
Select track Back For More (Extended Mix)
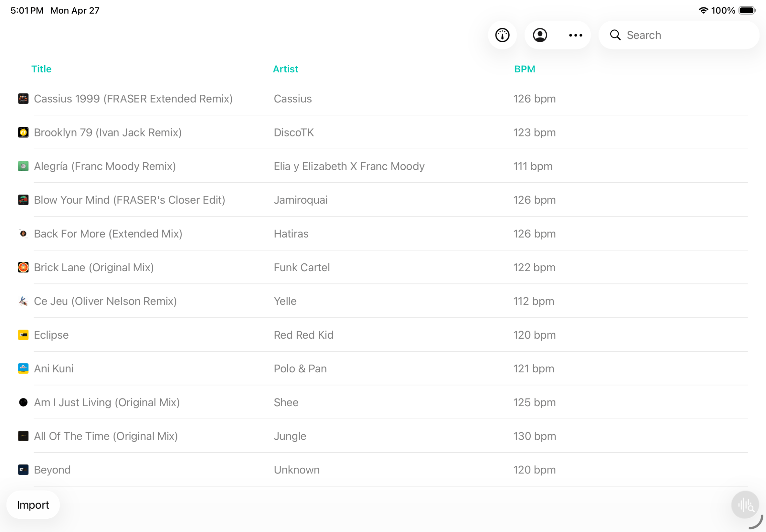tap(108, 234)
